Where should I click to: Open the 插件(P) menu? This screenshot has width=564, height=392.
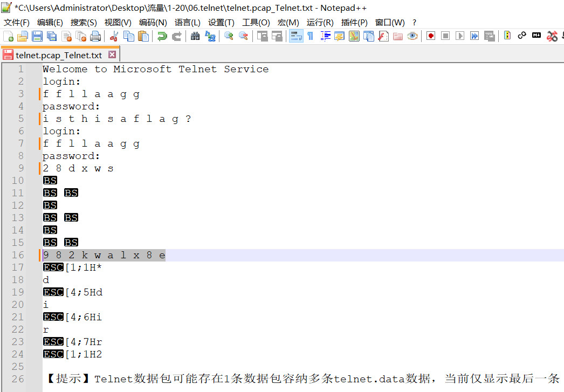coord(354,23)
